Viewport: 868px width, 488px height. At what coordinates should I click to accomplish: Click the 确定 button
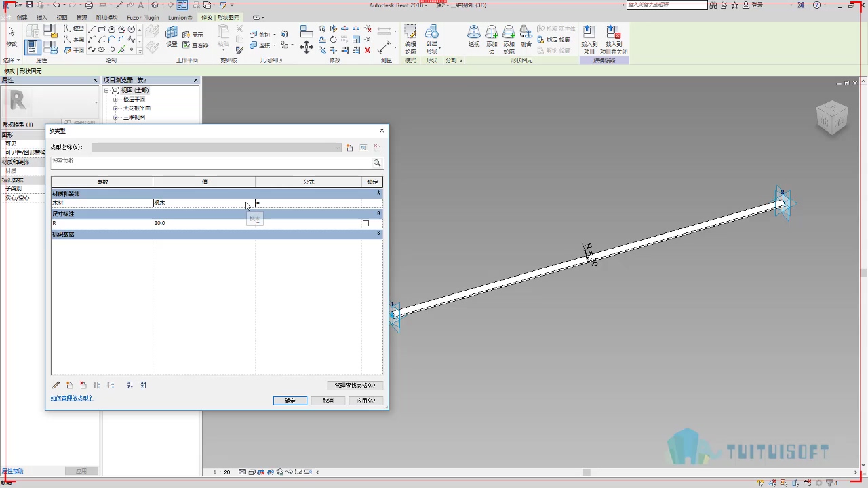coord(290,401)
